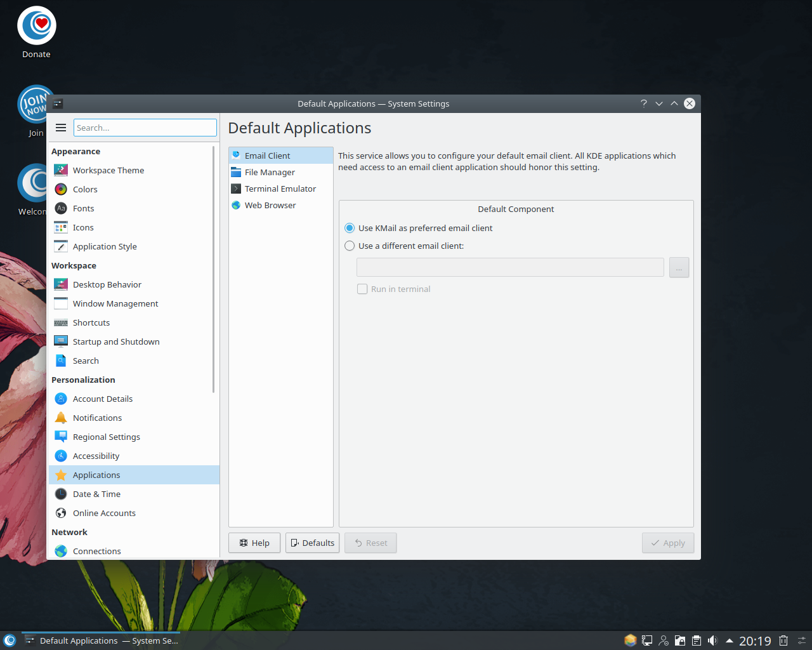Click the title bar question-mark help button

click(644, 103)
